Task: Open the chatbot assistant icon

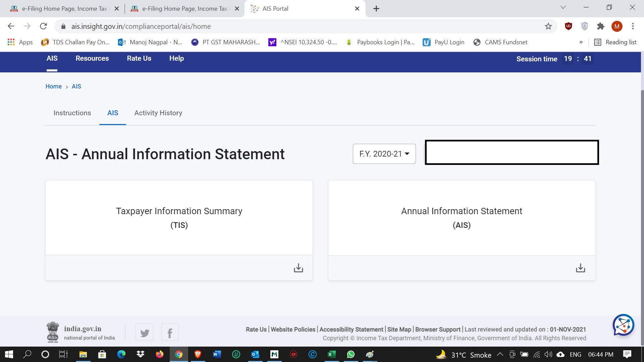Action: tap(623, 325)
